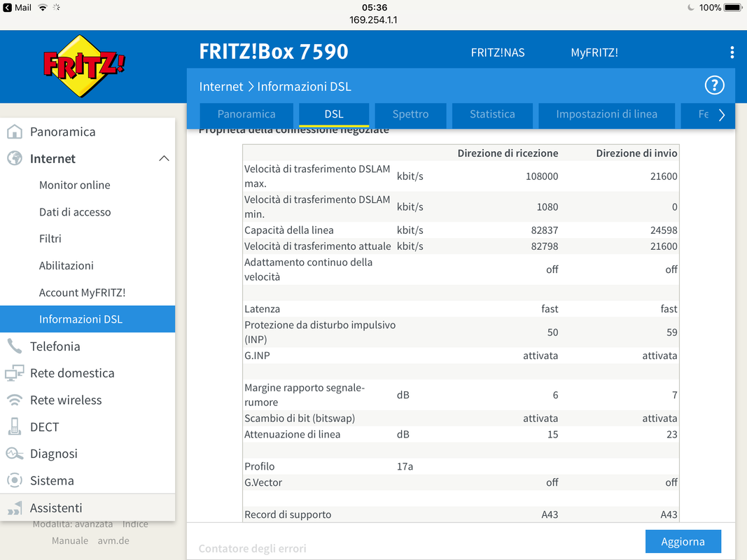Click the Aggiorna button
This screenshot has width=747, height=560.
683,541
